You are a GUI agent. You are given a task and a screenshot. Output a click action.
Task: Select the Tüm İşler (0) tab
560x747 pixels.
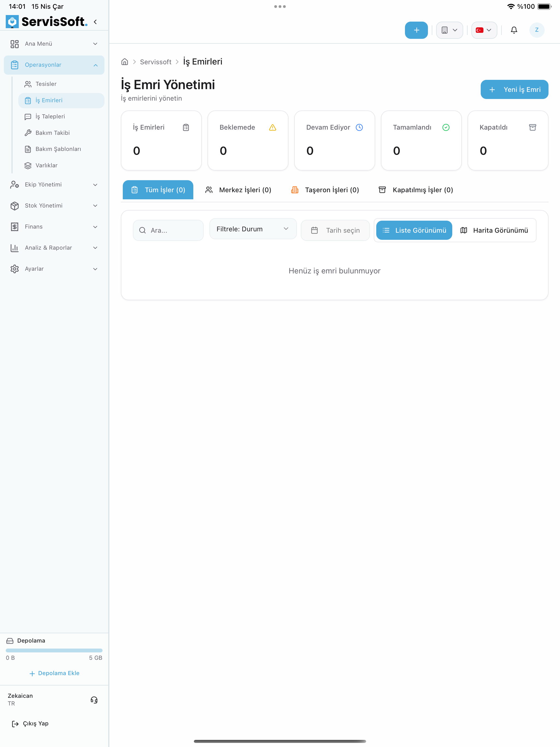point(158,190)
